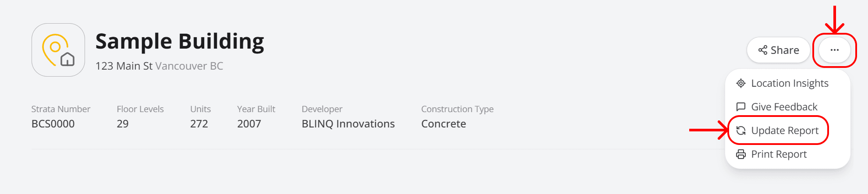The image size is (868, 194).
Task: Select Location Insights menu entry
Action: coord(790,83)
